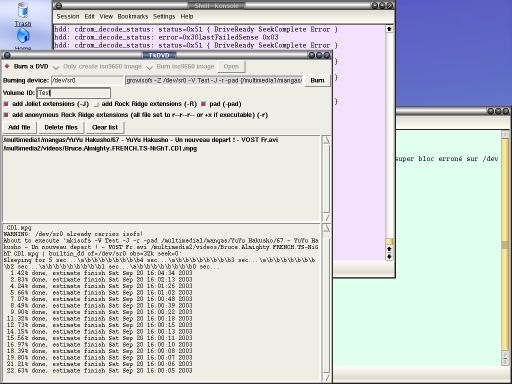This screenshot has height=384, width=512.
Task: Click output log scrollbar down arrow
Action: (326, 377)
